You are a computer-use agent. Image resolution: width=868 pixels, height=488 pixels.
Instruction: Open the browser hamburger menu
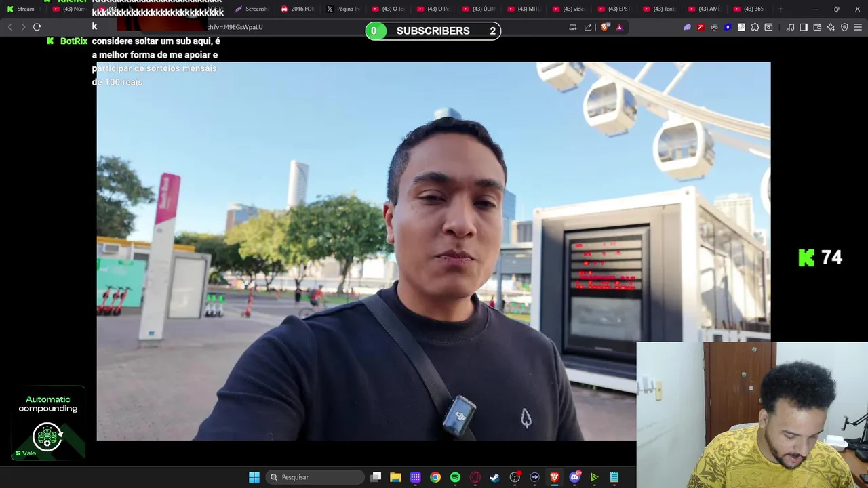(858, 27)
